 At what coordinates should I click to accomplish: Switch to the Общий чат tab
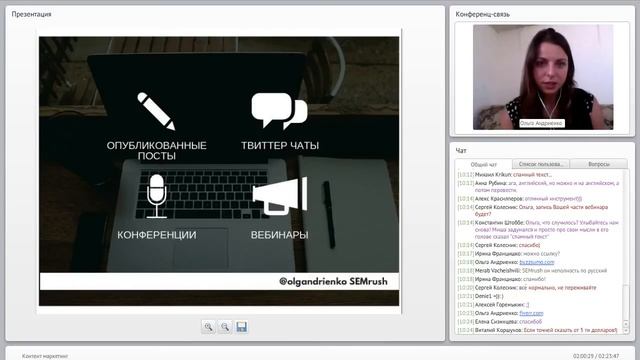tap(484, 164)
